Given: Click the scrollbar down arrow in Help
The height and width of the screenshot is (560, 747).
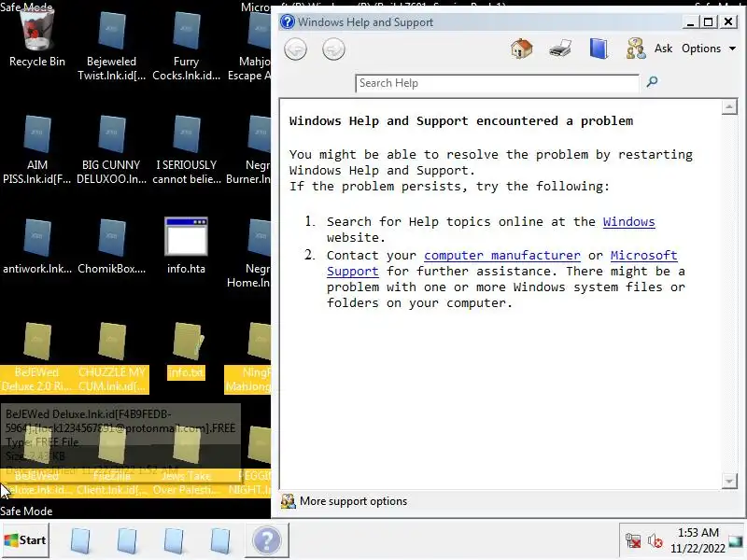Looking at the screenshot, I should pyautogui.click(x=729, y=481).
